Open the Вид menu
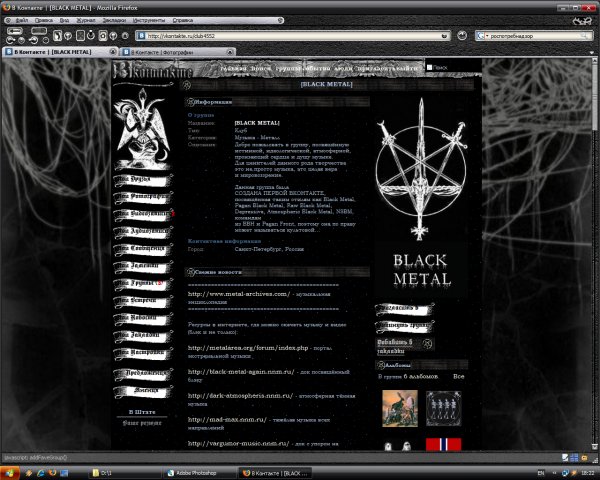This screenshot has width=600, height=480. [64, 20]
